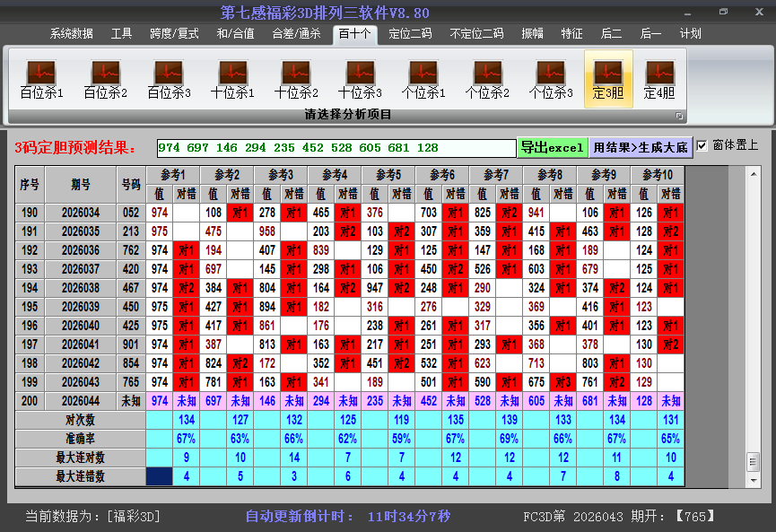Click the 个位杀1 analysis icon
Viewport: 776px width, 532px height.
[423, 79]
